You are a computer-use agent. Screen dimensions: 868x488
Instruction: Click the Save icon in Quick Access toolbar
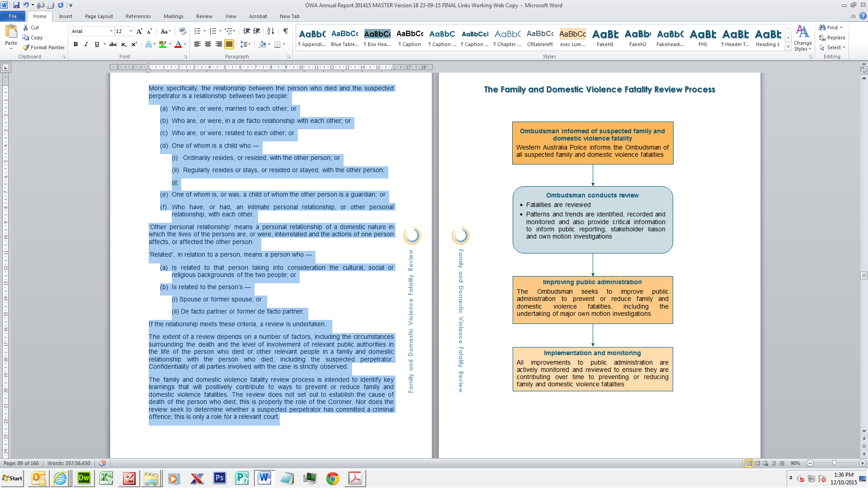coord(16,5)
